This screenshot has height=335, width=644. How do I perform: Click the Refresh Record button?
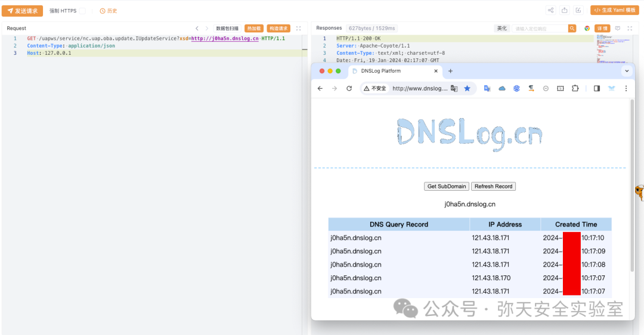tap(493, 187)
